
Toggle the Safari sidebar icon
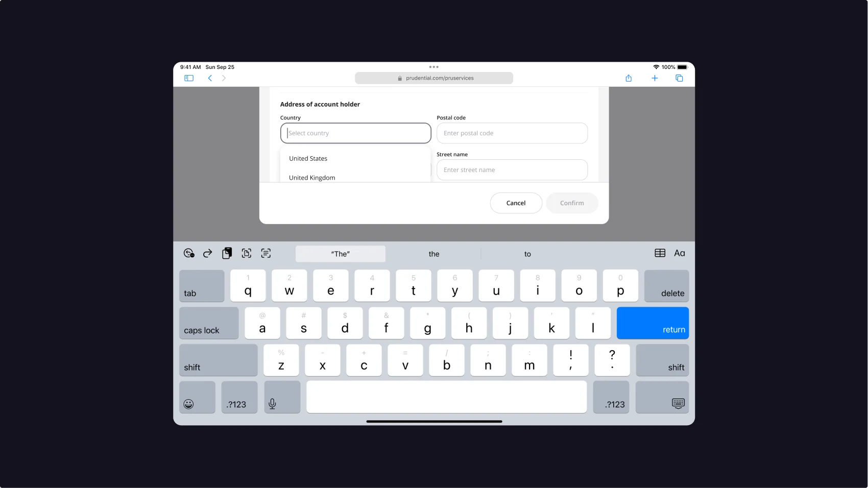click(x=189, y=78)
